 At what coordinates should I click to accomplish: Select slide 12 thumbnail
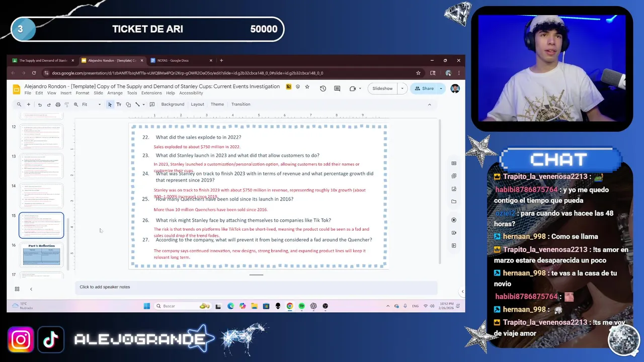tap(41, 136)
